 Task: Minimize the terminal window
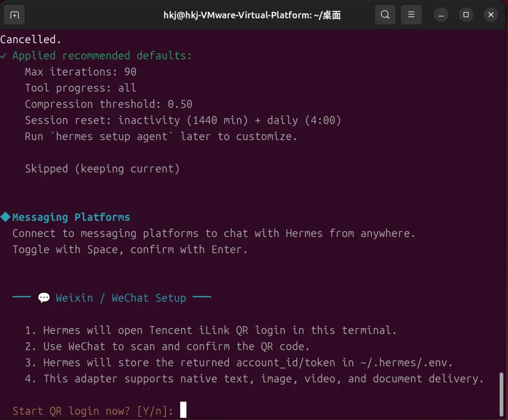[441, 15]
